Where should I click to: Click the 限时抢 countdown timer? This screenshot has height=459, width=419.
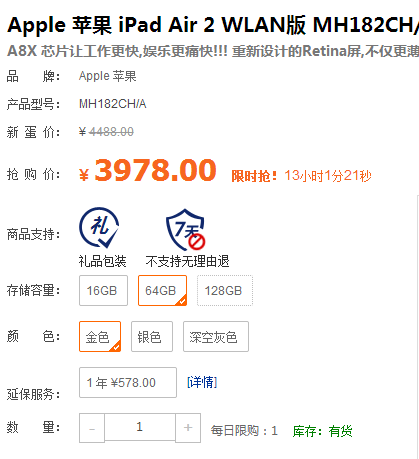301,176
